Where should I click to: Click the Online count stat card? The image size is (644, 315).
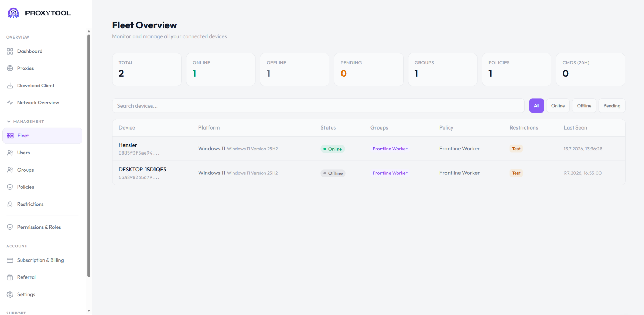coord(221,69)
